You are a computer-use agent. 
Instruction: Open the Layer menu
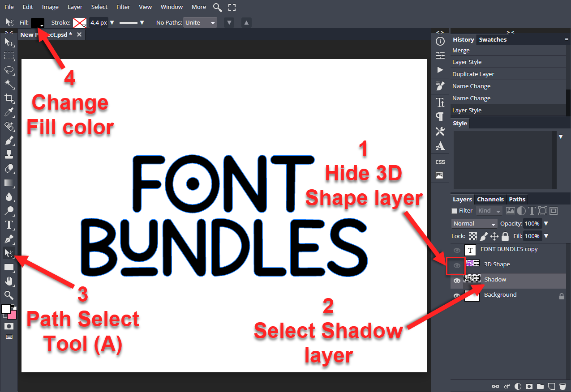point(75,7)
